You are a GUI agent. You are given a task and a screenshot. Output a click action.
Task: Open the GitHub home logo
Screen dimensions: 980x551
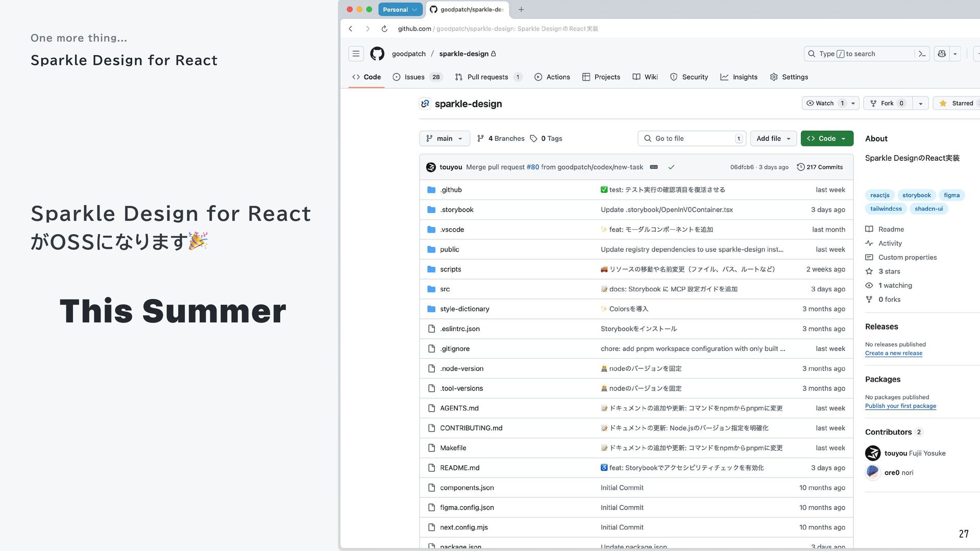tap(377, 54)
